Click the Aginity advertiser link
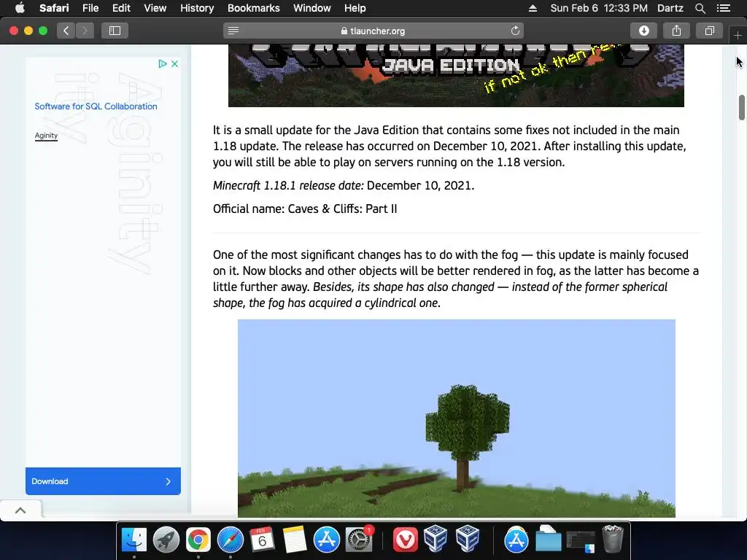Image resolution: width=747 pixels, height=560 pixels. (x=46, y=136)
